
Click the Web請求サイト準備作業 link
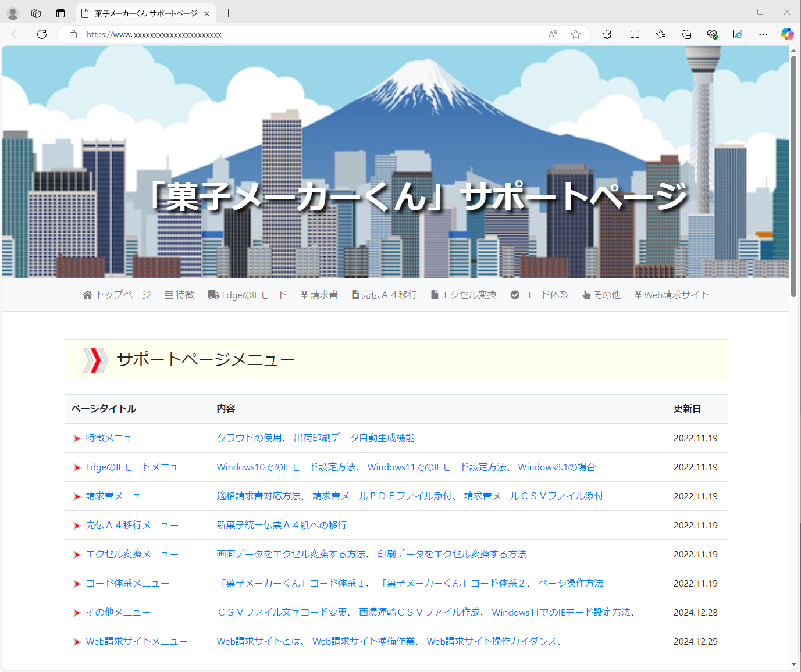click(x=364, y=641)
